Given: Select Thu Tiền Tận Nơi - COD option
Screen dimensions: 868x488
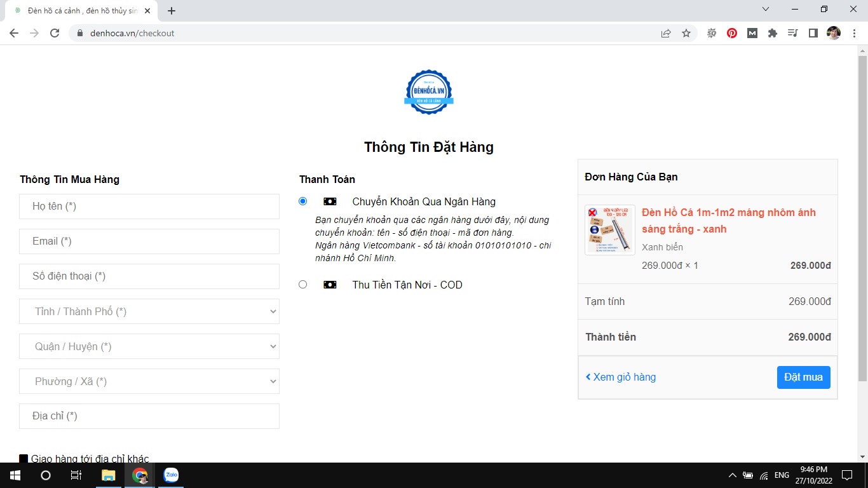Looking at the screenshot, I should tap(302, 285).
